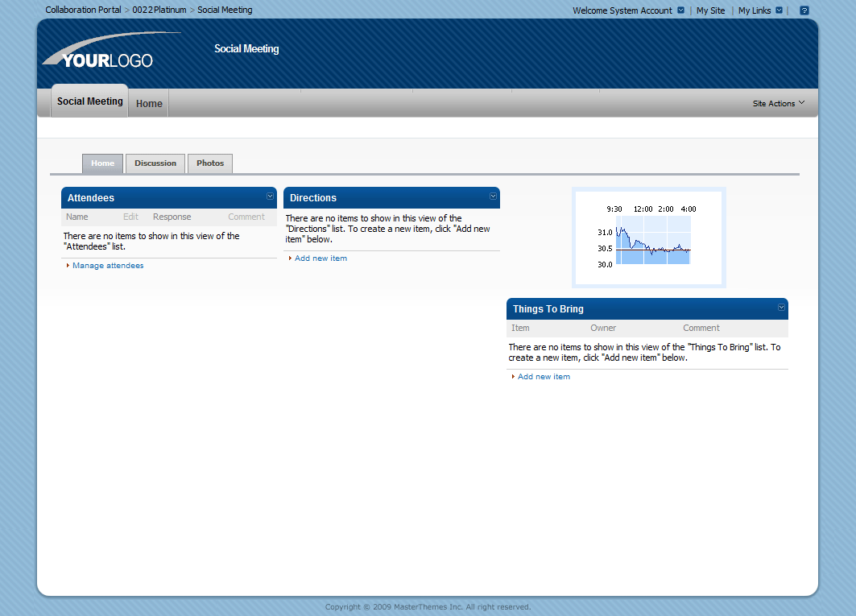Screen dimensions: 856x616
Task: Open the Welcome System Account menu arrow
Action: tap(680, 10)
